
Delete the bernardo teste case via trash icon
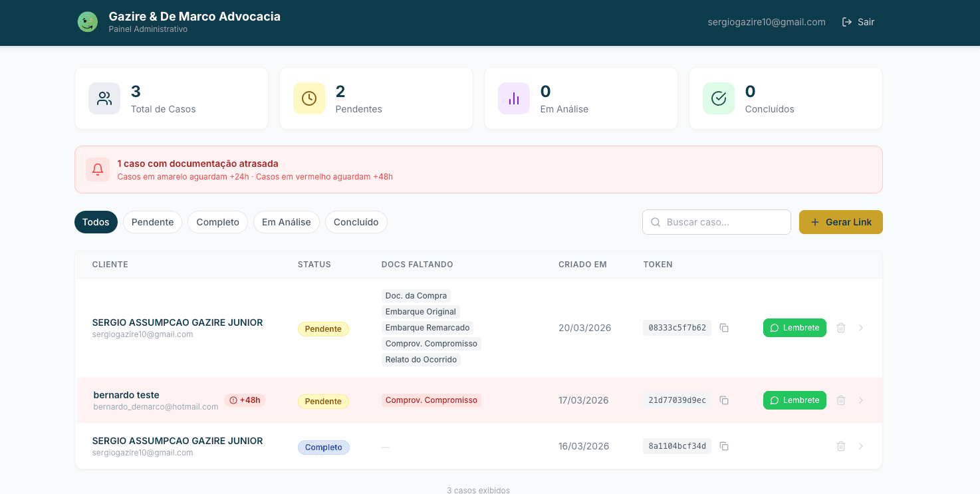coord(841,400)
